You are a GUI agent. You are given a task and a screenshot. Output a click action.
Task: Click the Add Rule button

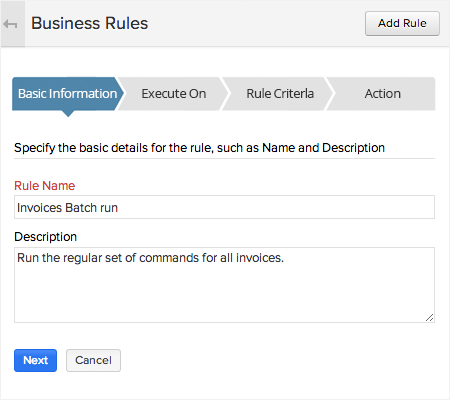pos(402,23)
